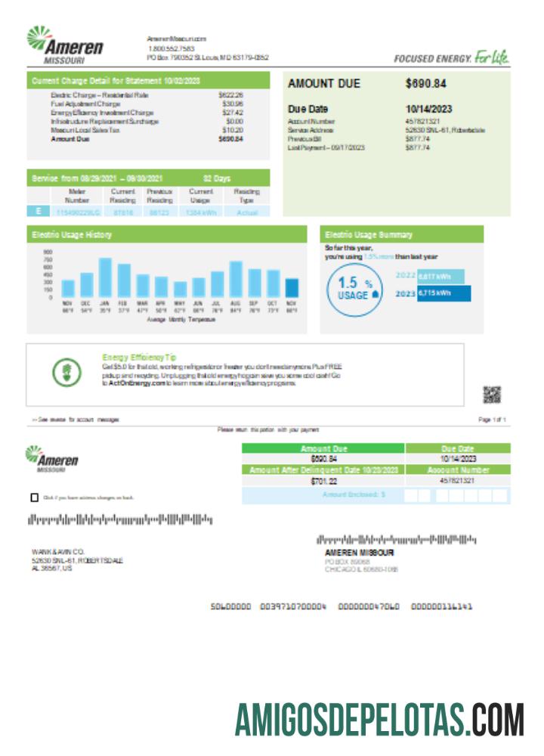This screenshot has width=544, height=756.
Task: Click the Energy Efficiency Tip heading
Action: (139, 358)
